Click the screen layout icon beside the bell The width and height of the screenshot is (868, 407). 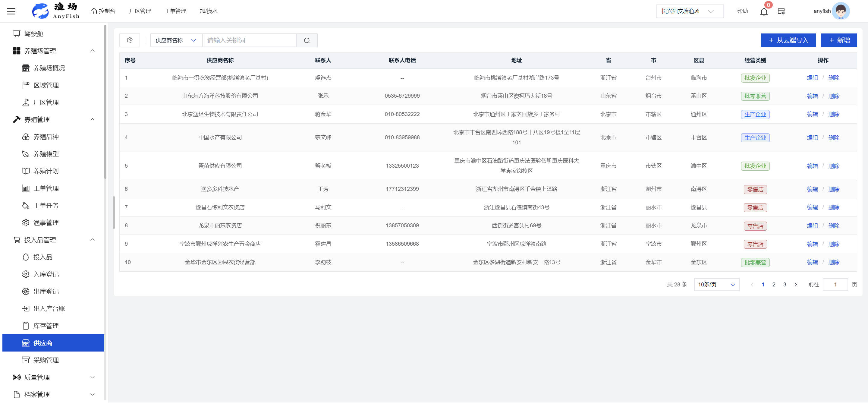(781, 11)
